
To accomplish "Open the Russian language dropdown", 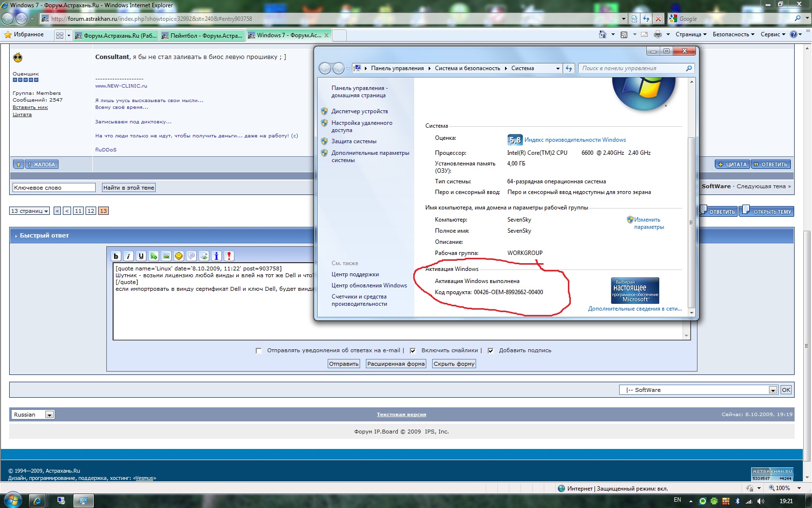I will pyautogui.click(x=32, y=415).
